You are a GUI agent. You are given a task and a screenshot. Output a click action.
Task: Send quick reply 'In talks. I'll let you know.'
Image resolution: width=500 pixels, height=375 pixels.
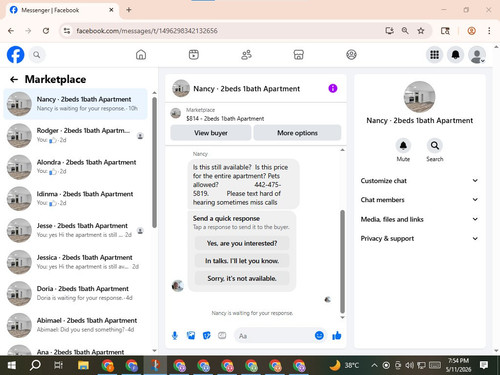point(242,261)
